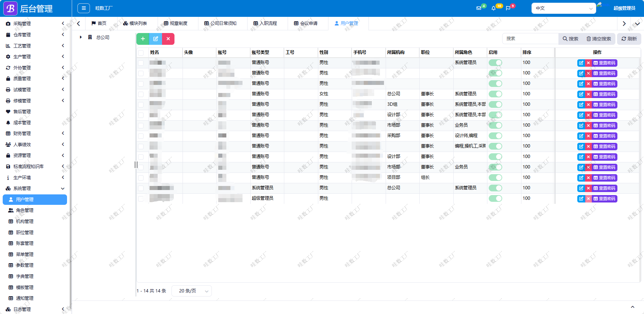Click the flag icon in top header
Viewport: 644px width, 314px height.
pos(508,8)
